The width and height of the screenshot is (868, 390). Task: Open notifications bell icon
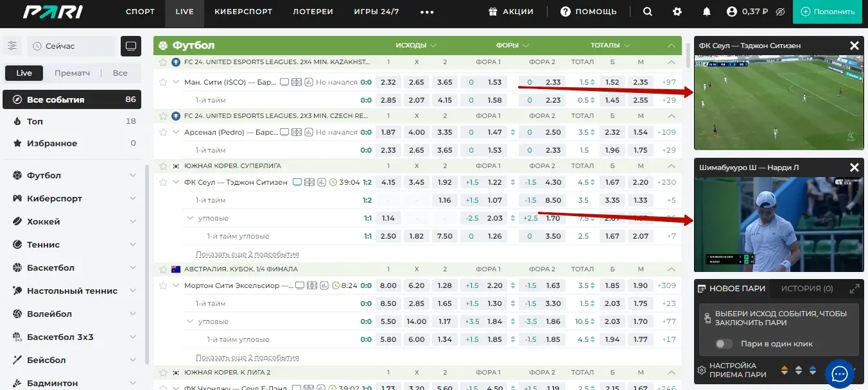[x=707, y=12]
